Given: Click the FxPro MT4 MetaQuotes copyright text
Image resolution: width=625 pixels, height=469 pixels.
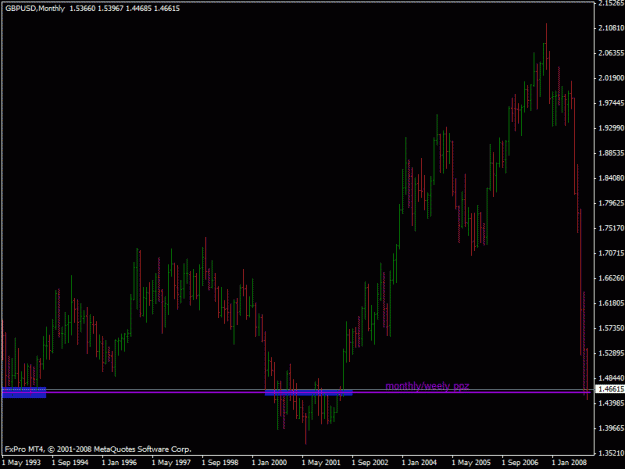Looking at the screenshot, I should pos(98,449).
